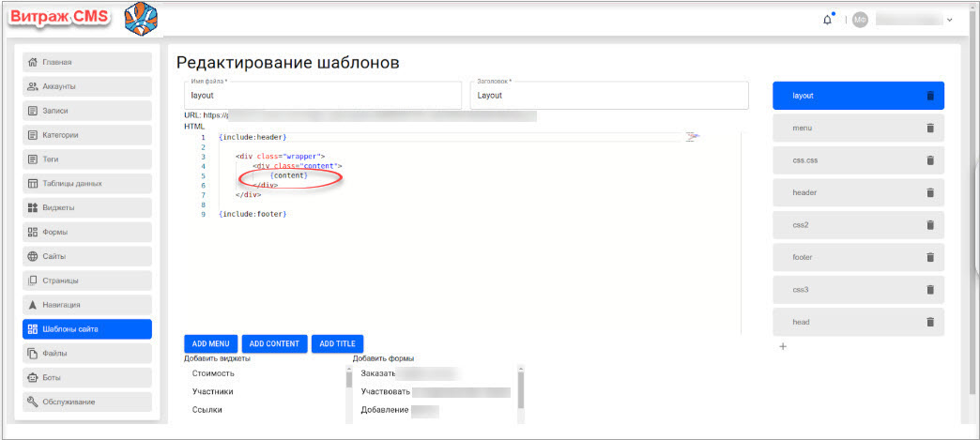Delete the layout template
Screen dimensions: 980x440
[930, 96]
